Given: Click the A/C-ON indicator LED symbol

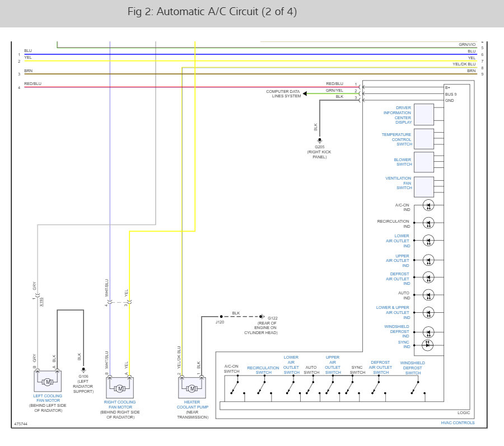Looking at the screenshot, I should click(428, 205).
